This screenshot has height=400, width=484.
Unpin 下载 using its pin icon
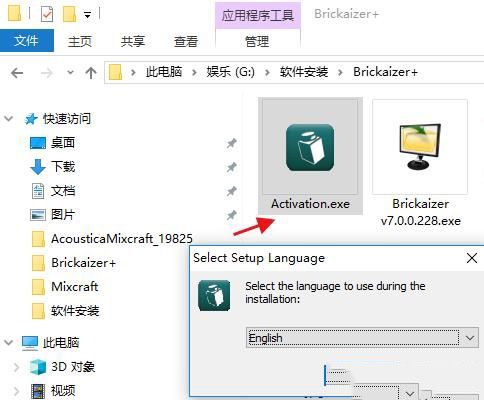(231, 167)
